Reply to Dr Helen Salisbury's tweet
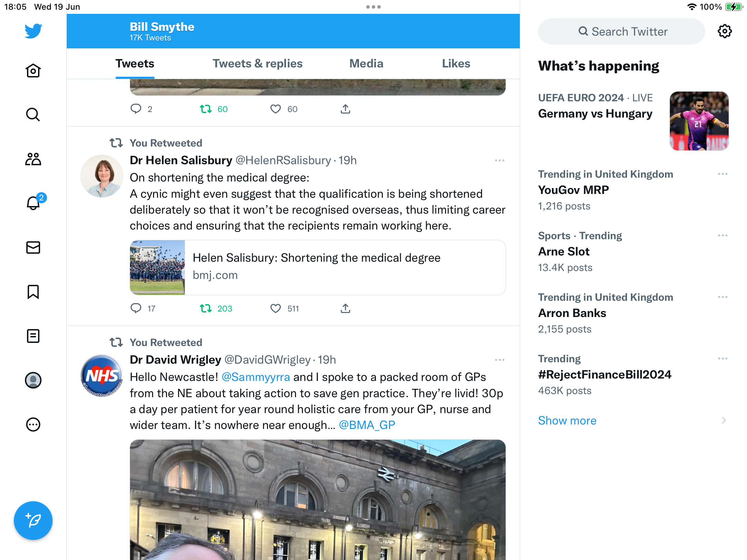 [x=136, y=308]
